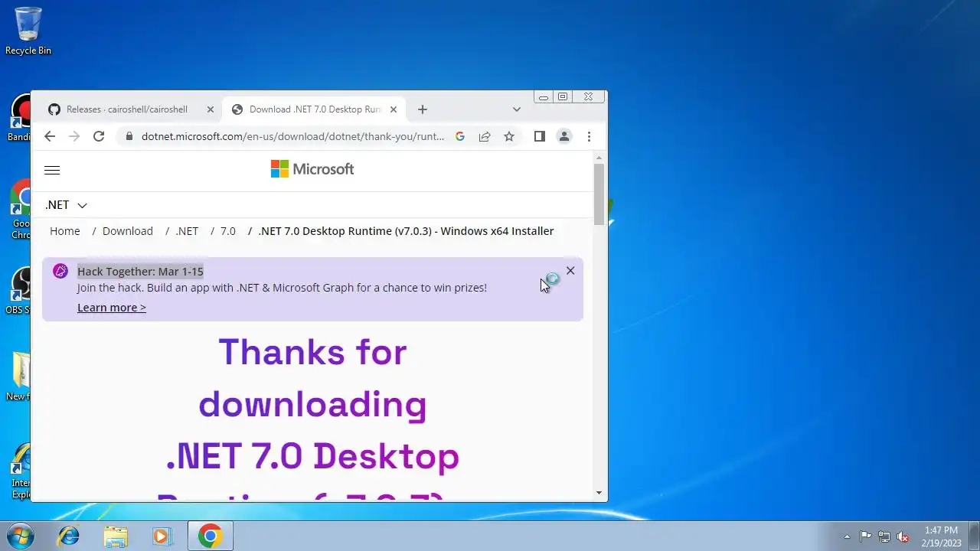Screen dimensions: 980x551
Task: Launch Internet Explorer from the taskbar
Action: [69, 536]
